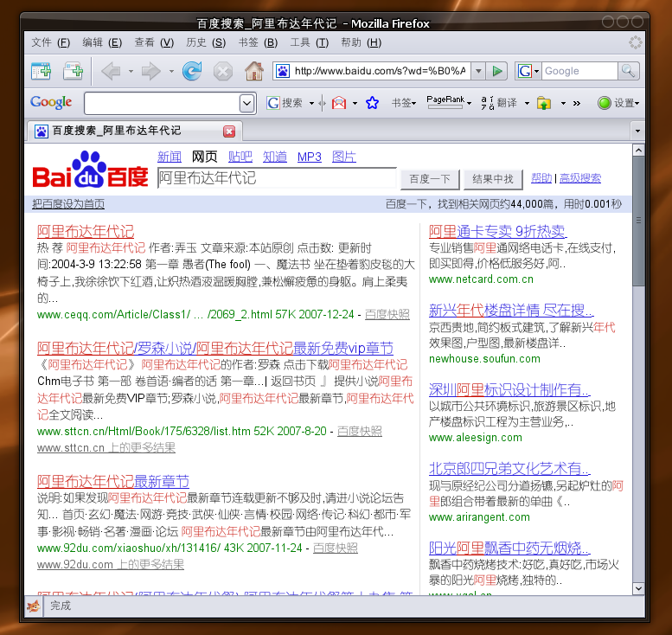The image size is (672, 635).
Task: Click Google toolbar search button
Action: pos(285,103)
